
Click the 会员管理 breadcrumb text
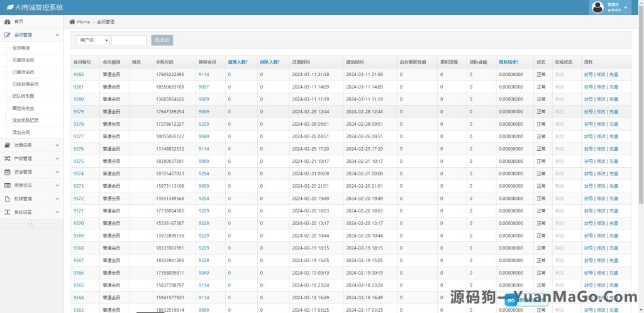point(106,22)
